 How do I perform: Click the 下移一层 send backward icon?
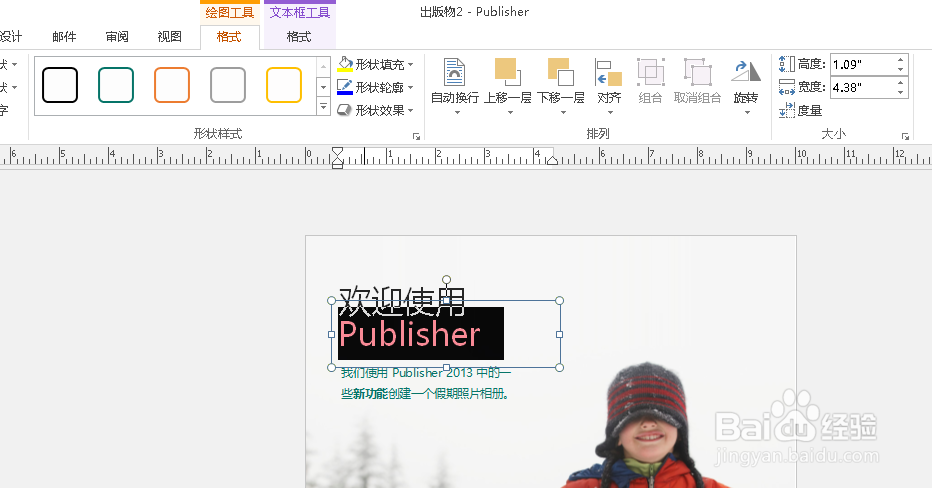tap(561, 72)
